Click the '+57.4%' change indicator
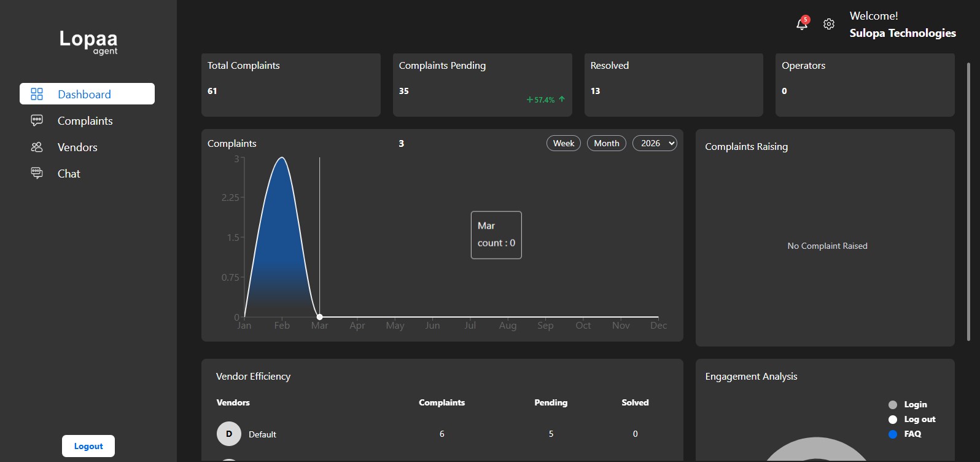This screenshot has width=980, height=462. [540, 100]
